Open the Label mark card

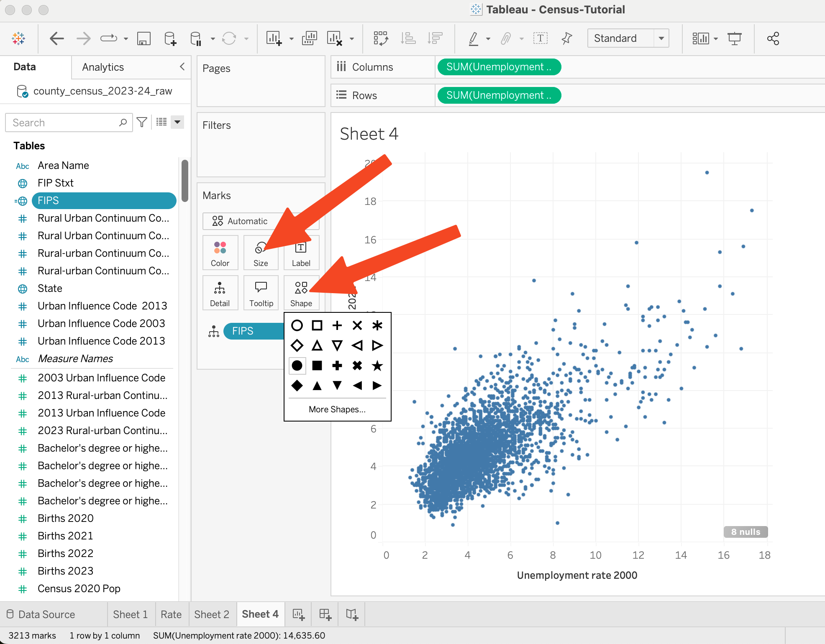[x=301, y=253]
